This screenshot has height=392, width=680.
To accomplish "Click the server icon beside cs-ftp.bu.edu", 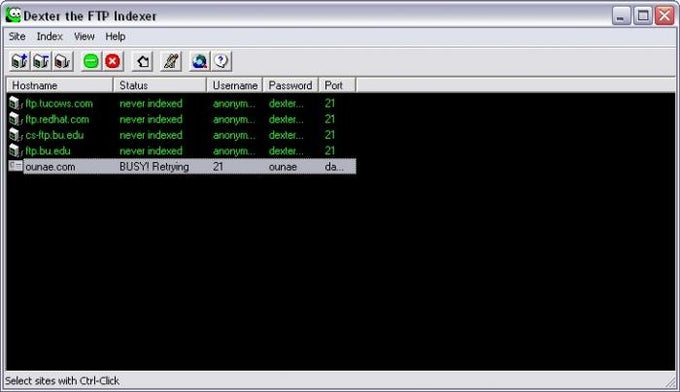I will [16, 135].
